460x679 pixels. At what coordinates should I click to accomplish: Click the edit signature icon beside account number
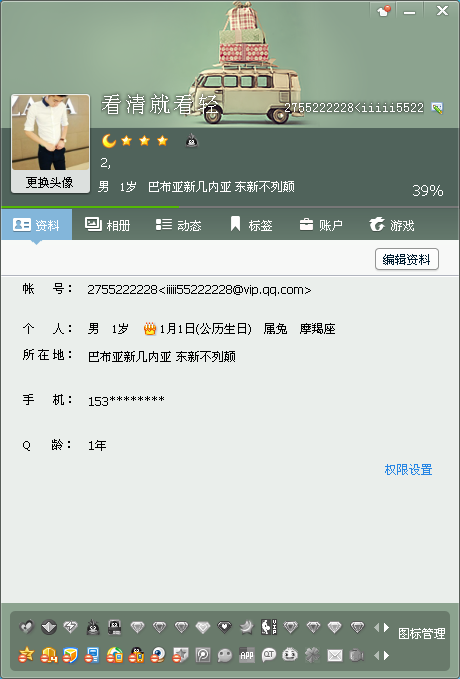click(x=437, y=108)
